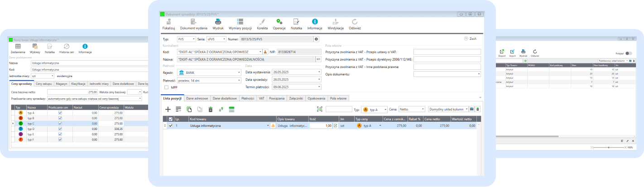Uncheck Przeliczanie cen for typ C
This screenshot has width=644, height=187.
click(x=60, y=123)
